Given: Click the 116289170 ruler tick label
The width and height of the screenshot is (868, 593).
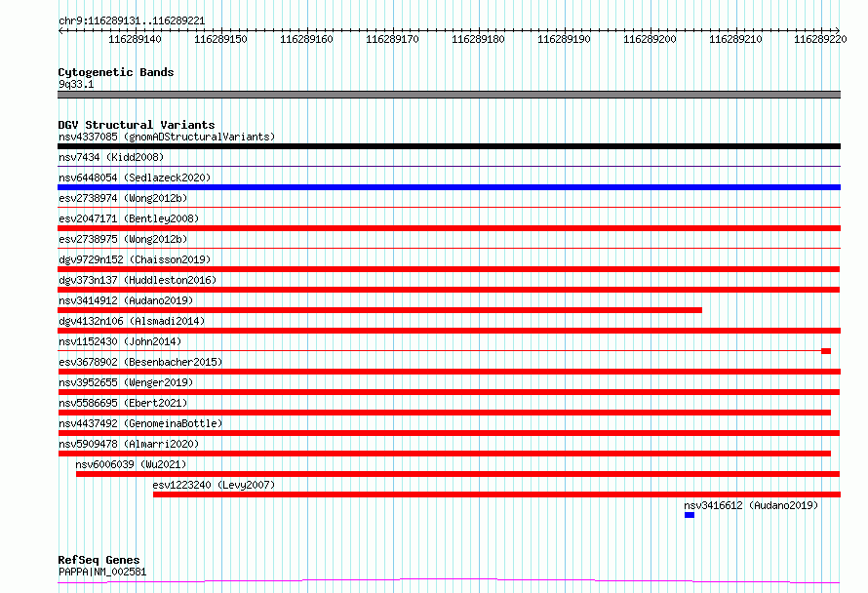Looking at the screenshot, I should pos(392,39).
